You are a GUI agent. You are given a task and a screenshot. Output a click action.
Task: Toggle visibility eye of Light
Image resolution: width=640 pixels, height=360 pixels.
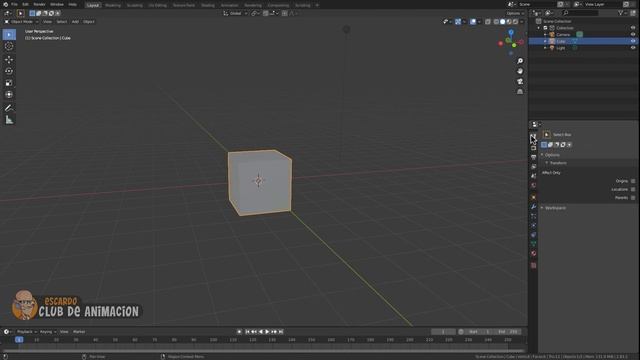tap(633, 48)
